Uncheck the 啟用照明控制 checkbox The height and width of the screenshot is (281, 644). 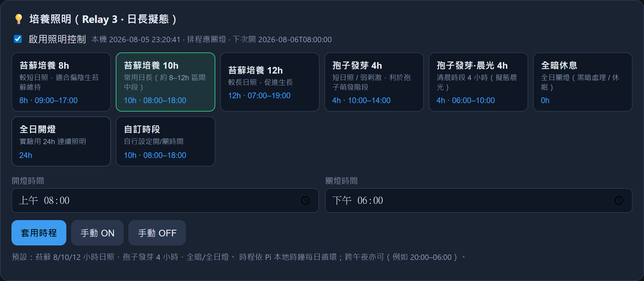[18, 39]
